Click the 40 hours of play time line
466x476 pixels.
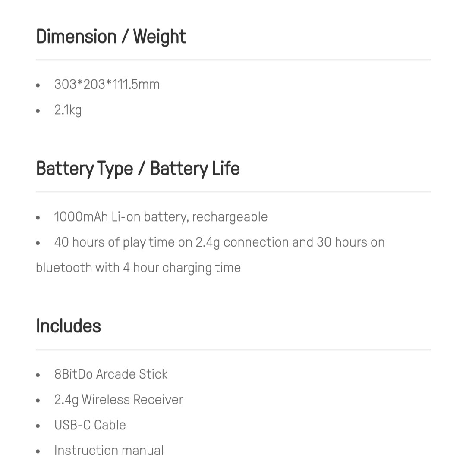(x=219, y=243)
